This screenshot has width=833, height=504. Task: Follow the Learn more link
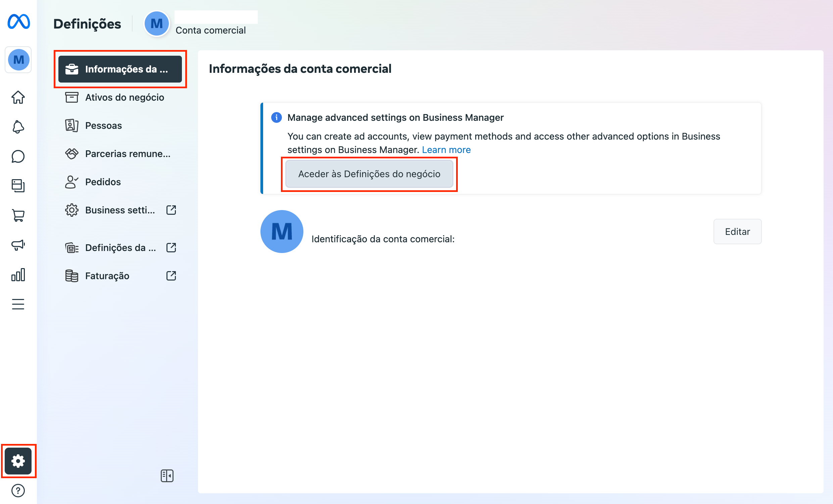tap(446, 150)
